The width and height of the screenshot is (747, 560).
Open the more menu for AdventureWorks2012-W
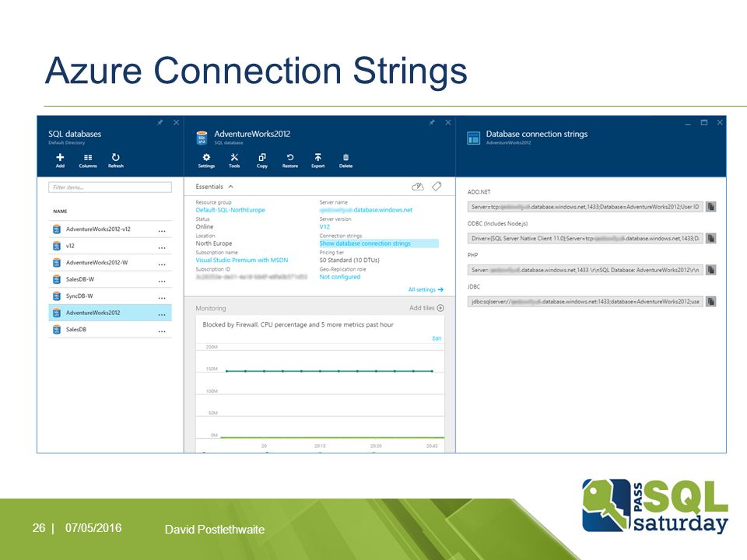162,264
